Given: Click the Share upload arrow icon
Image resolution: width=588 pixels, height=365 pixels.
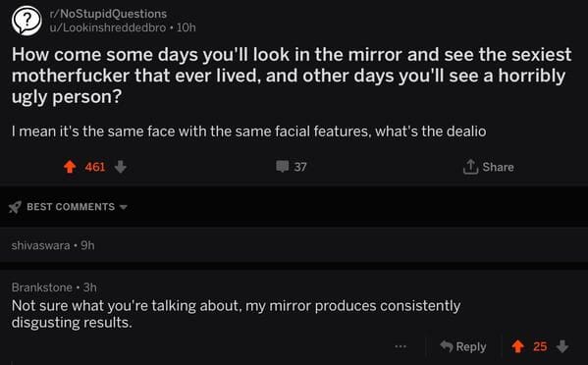Looking at the screenshot, I should (470, 167).
